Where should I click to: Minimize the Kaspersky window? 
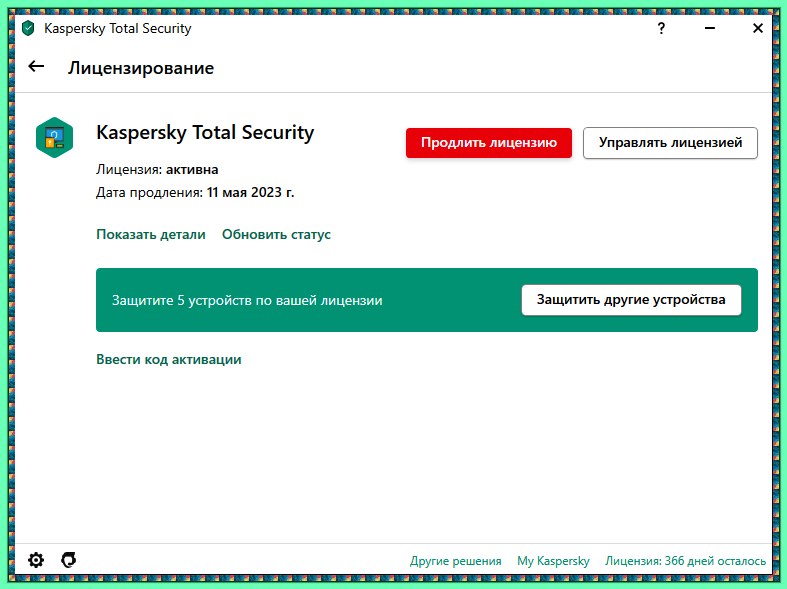click(x=710, y=28)
